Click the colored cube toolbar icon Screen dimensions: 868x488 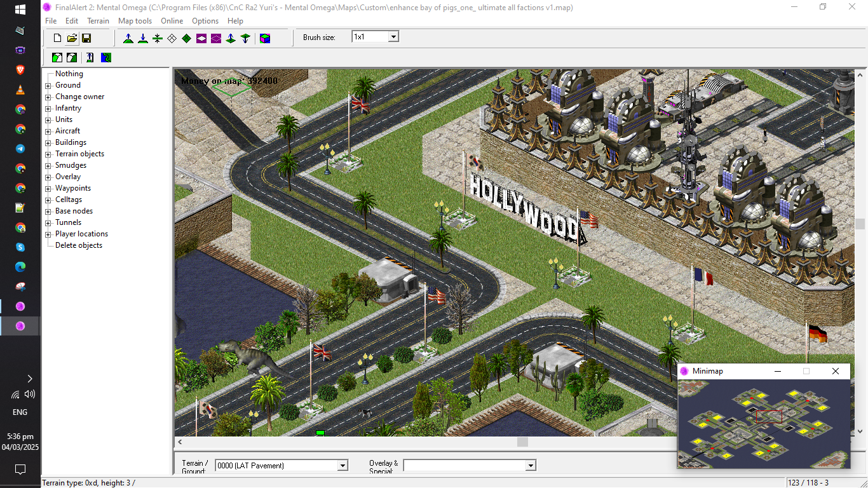click(x=265, y=38)
